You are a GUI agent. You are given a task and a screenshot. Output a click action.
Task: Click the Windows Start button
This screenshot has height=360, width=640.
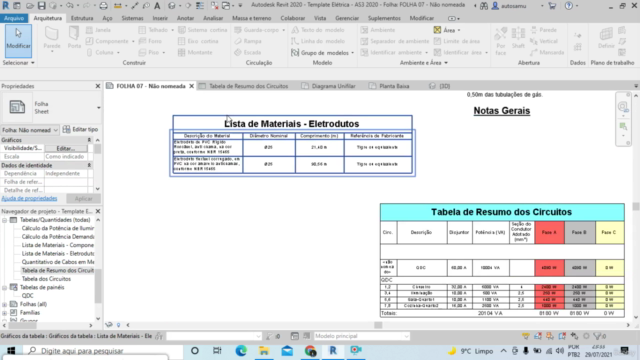(x=11, y=351)
